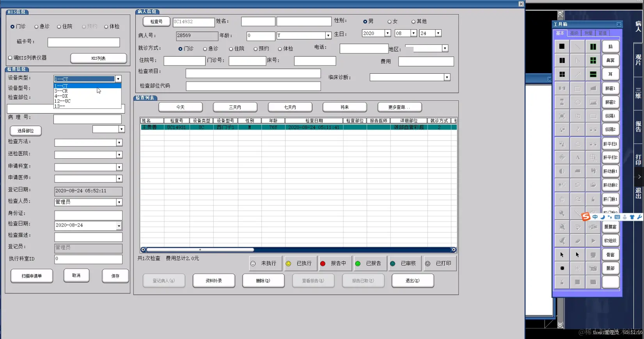Select 急诊 radio in HIS信息 panel
The height and width of the screenshot is (339, 644).
click(36, 27)
